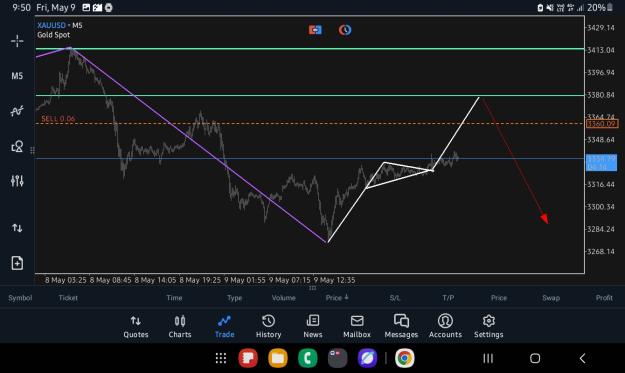Open the History tab
Viewport: 625px width, 373px height.
268,327
